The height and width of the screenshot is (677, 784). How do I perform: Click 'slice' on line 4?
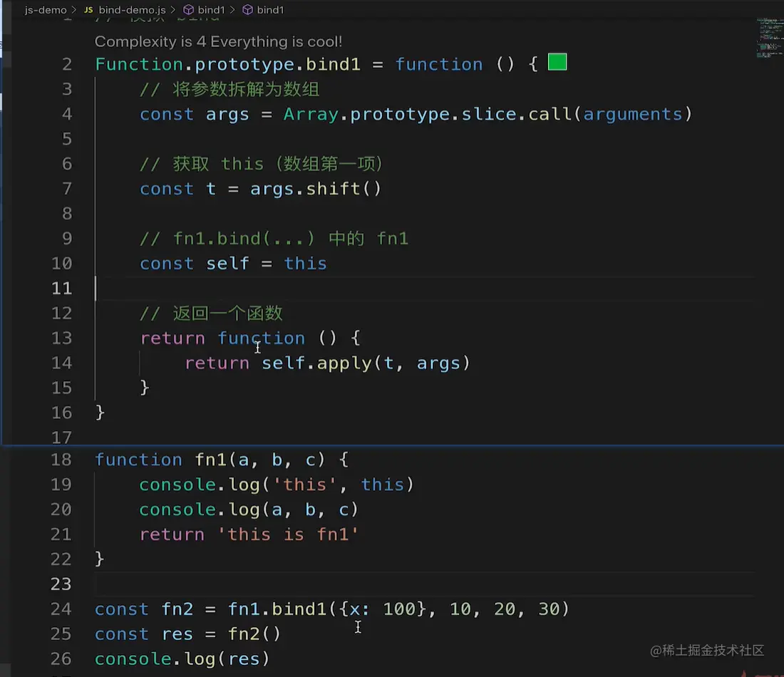(488, 115)
